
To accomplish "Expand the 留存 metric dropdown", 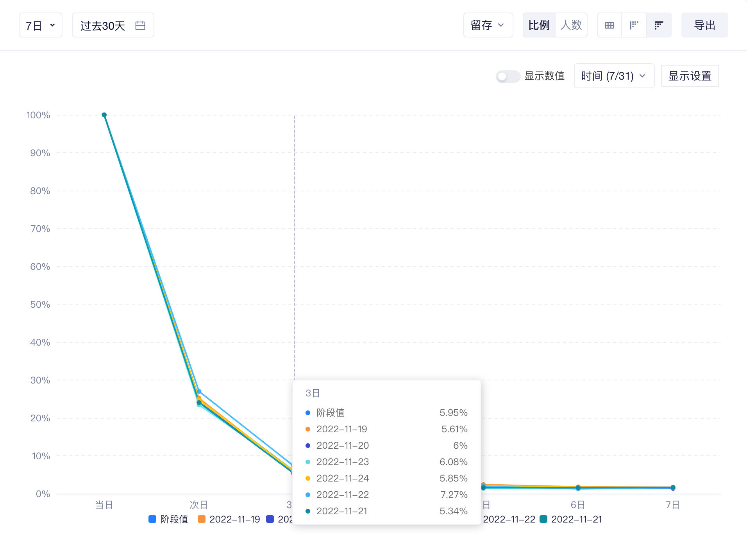I will [x=488, y=25].
